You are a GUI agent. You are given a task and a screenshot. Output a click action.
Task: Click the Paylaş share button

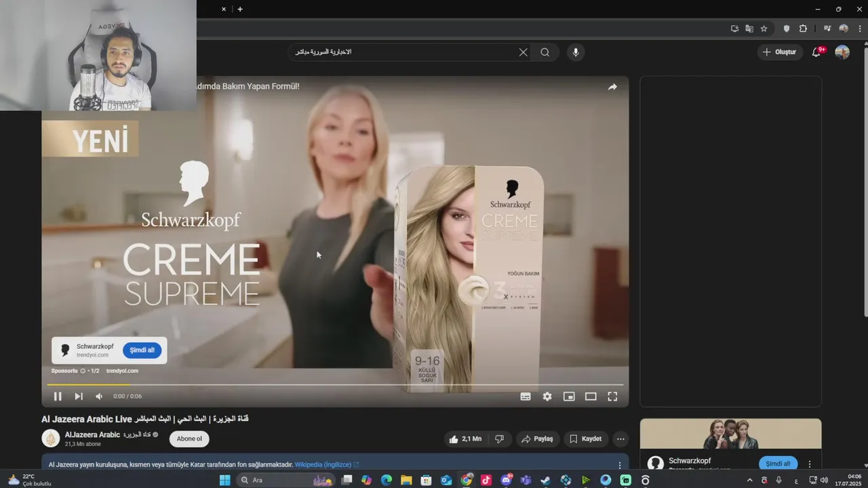(x=538, y=439)
